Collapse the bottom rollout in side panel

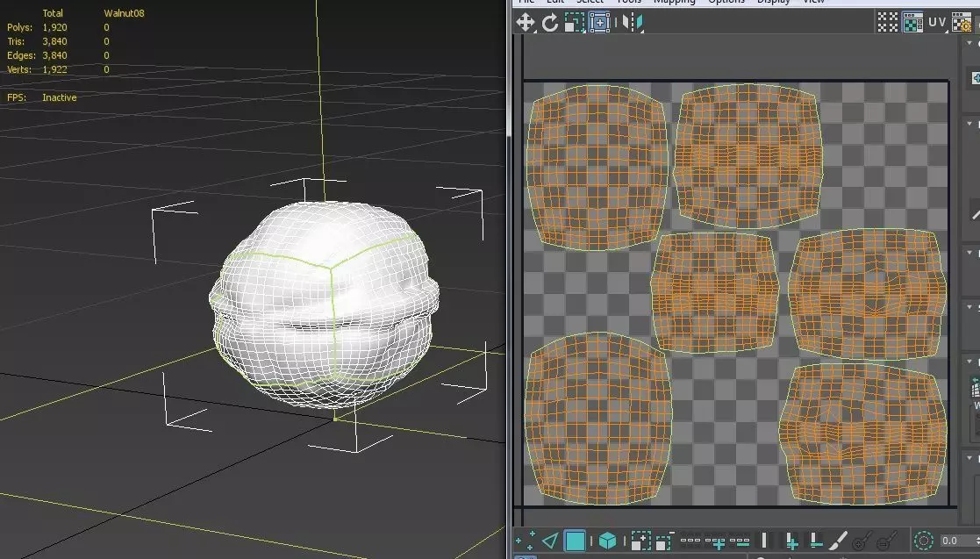pyautogui.click(x=969, y=459)
